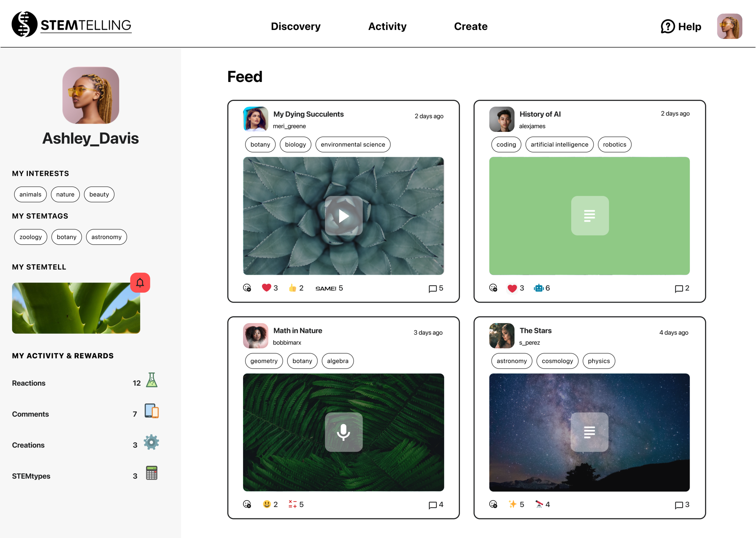Open text document icon on History of AI
The height and width of the screenshot is (538, 756).
590,216
